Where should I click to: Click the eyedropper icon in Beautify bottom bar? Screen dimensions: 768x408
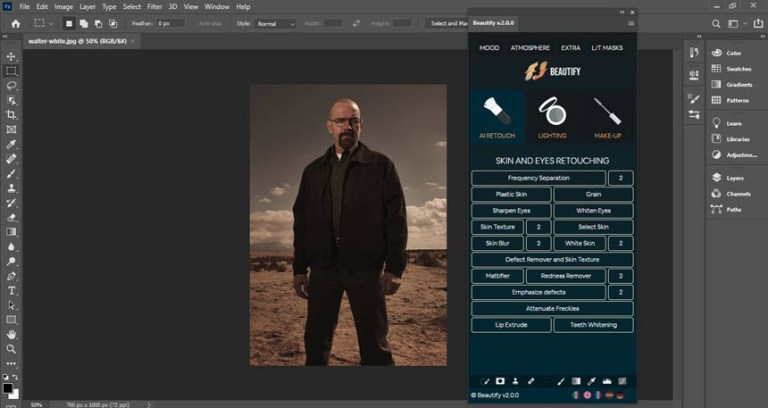pyautogui.click(x=592, y=381)
